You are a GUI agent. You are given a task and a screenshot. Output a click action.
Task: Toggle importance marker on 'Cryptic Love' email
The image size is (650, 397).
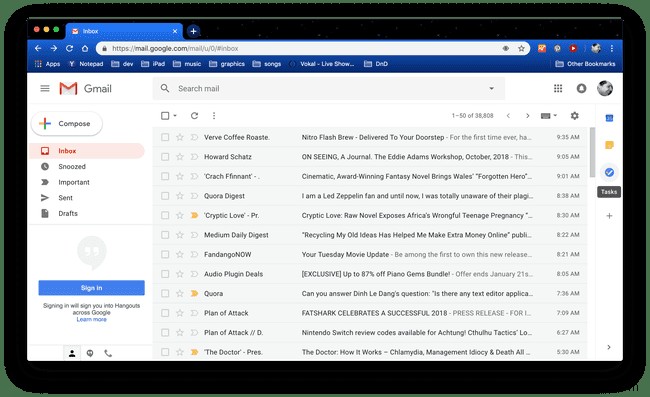point(194,215)
